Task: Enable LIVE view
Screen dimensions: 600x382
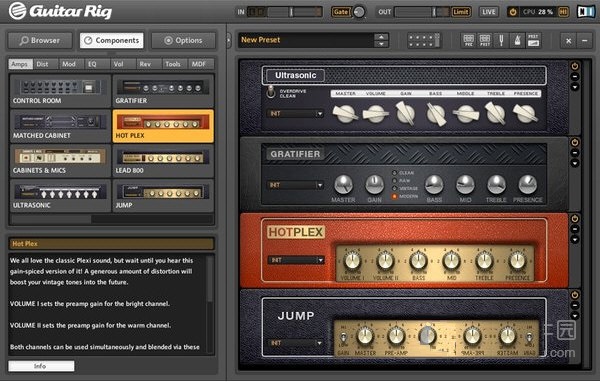Action: pyautogui.click(x=489, y=12)
